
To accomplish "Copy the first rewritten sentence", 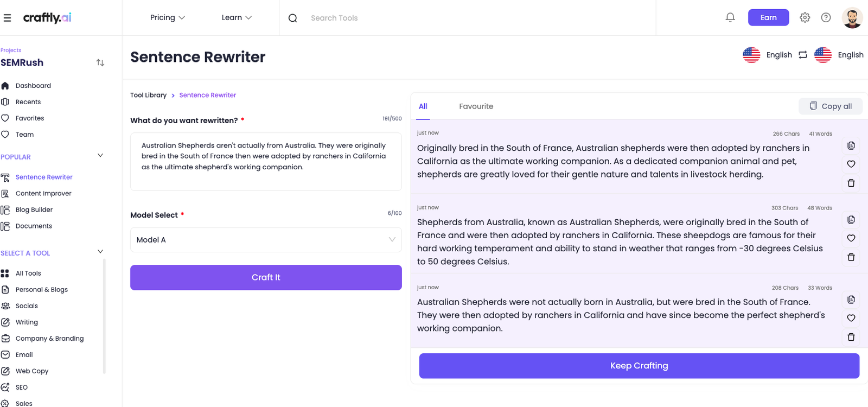I will point(851,145).
